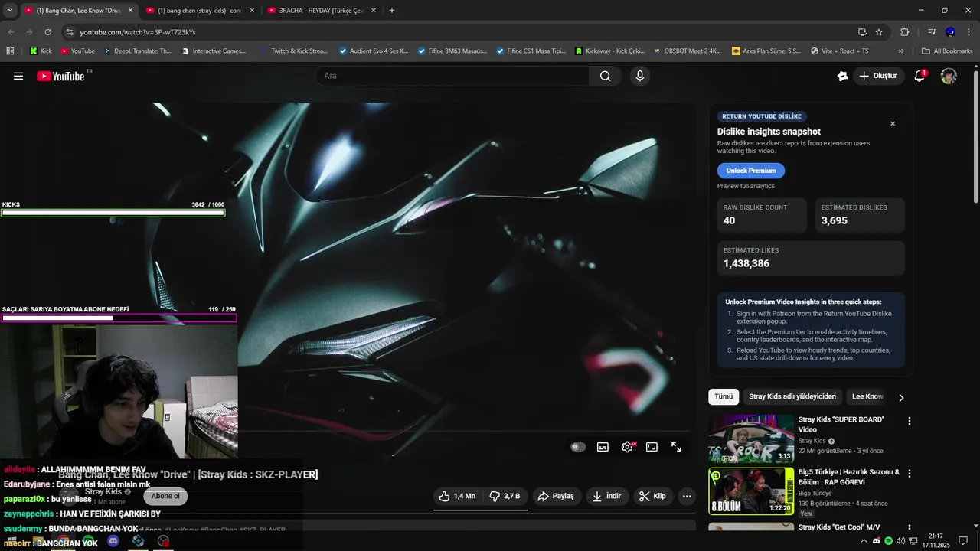
Task: Open the YouTube hamburger guide menu
Action: point(18,76)
